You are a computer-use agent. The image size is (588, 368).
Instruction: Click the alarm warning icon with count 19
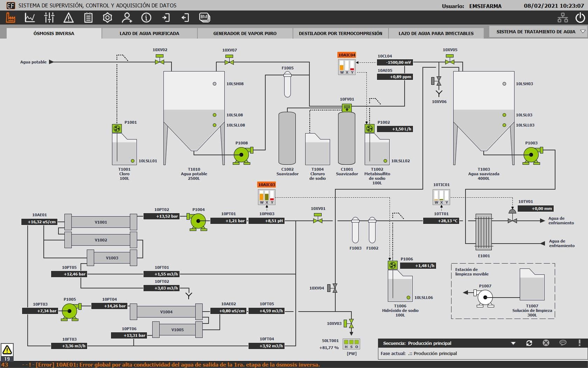pos(7,352)
